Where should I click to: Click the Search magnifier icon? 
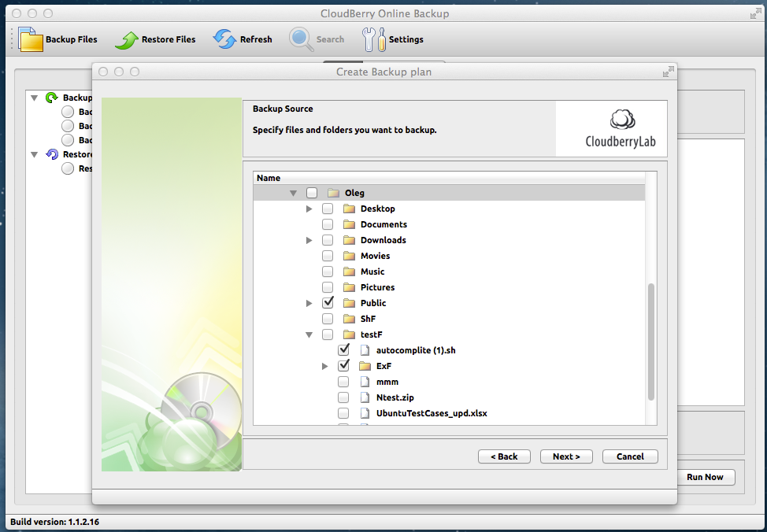302,39
